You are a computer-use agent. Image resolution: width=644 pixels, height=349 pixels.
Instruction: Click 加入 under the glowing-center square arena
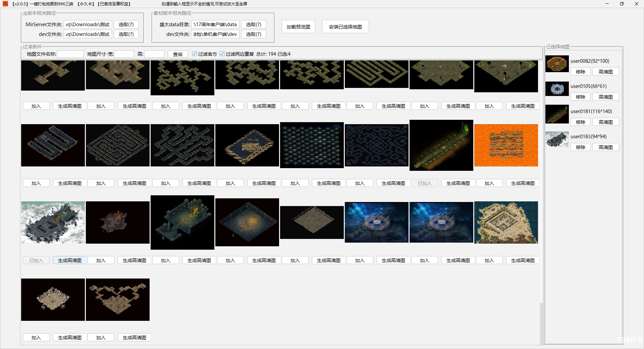[x=230, y=260]
